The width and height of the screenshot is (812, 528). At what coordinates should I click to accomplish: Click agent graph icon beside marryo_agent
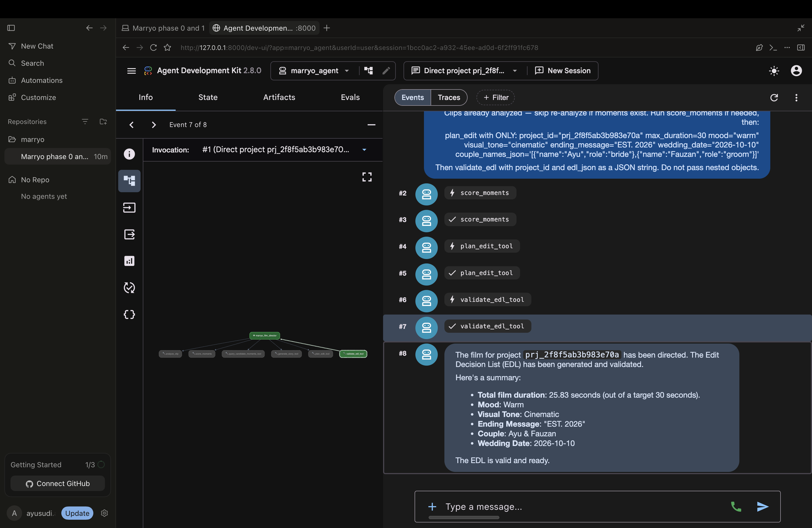pyautogui.click(x=368, y=71)
